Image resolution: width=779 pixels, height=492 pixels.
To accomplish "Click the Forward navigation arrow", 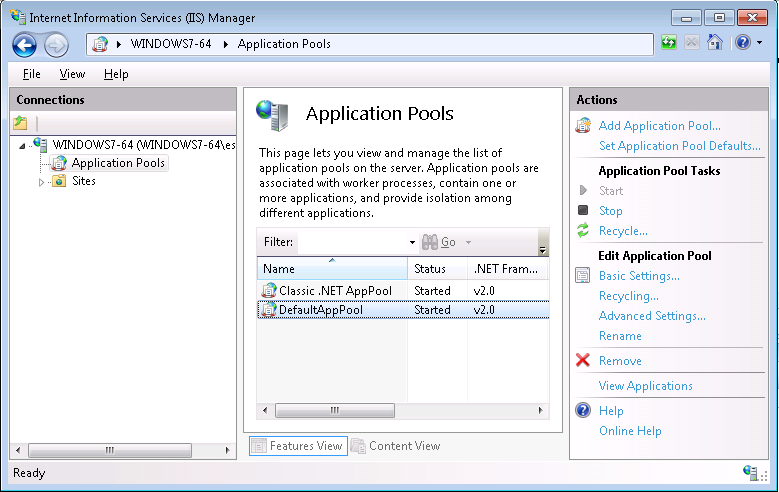I will (x=56, y=45).
